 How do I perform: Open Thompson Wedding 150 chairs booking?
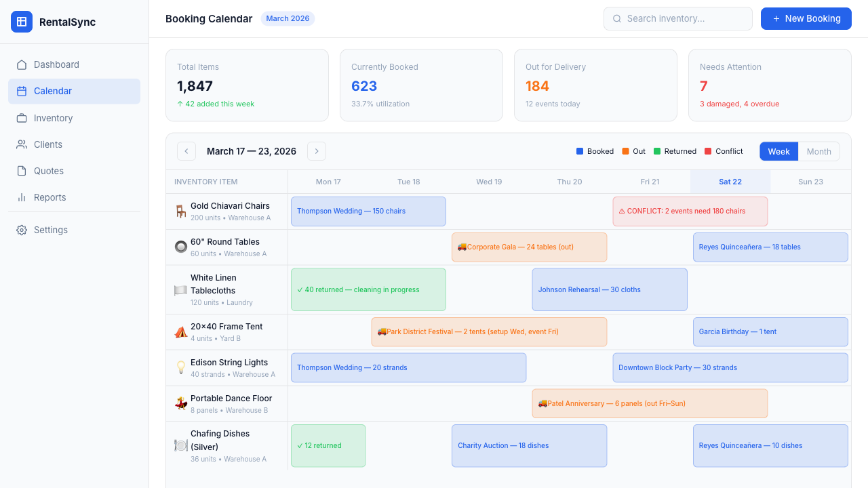[368, 211]
